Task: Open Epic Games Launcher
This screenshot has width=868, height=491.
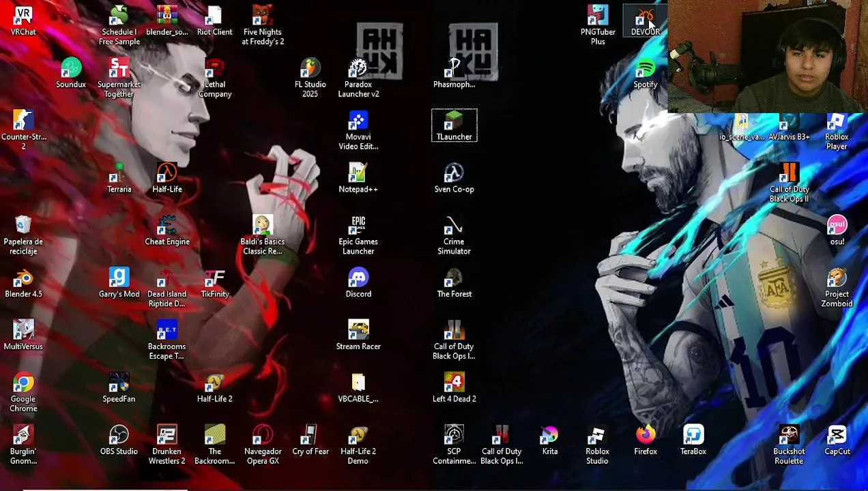Action: pyautogui.click(x=358, y=236)
